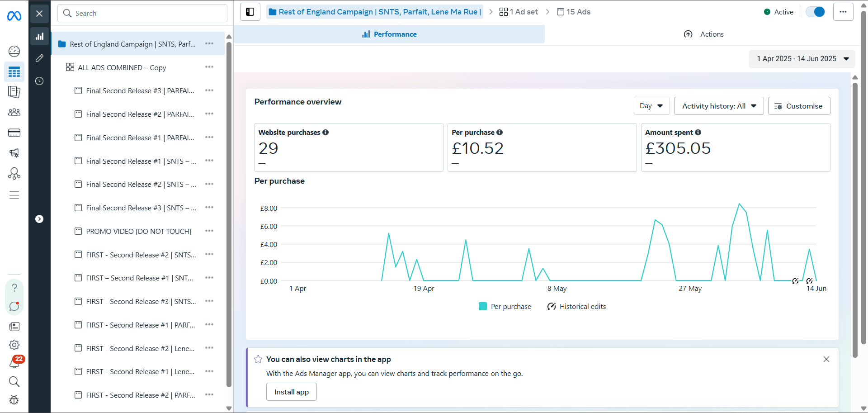Close the insights side panel with the X icon
Image resolution: width=868 pixels, height=413 pixels.
pos(39,14)
